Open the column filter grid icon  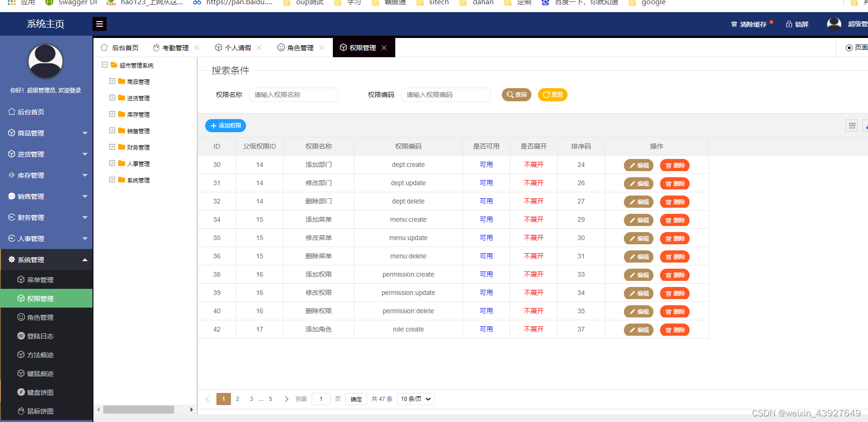pos(852,126)
